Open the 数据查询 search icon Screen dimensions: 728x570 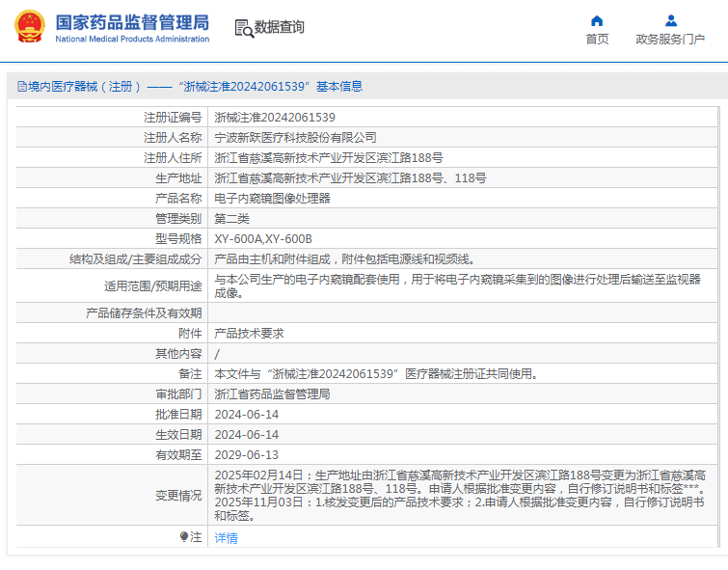pyautogui.click(x=244, y=28)
